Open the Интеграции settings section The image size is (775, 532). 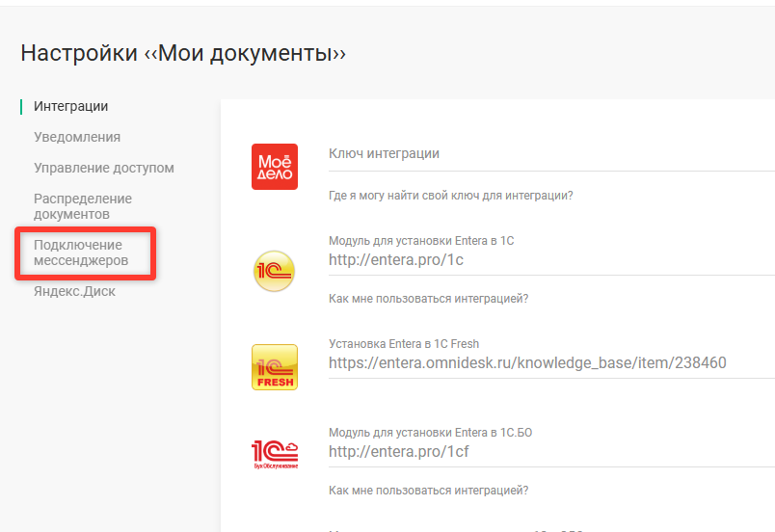coord(70,106)
